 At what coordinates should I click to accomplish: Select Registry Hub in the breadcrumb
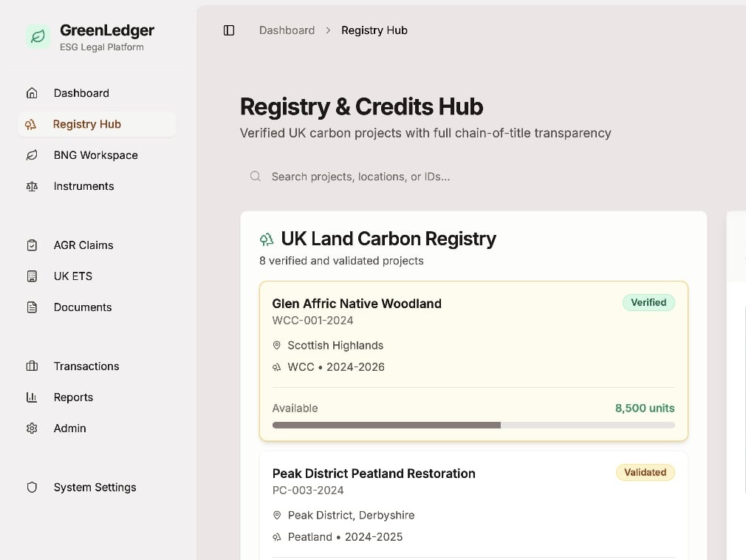pos(374,30)
